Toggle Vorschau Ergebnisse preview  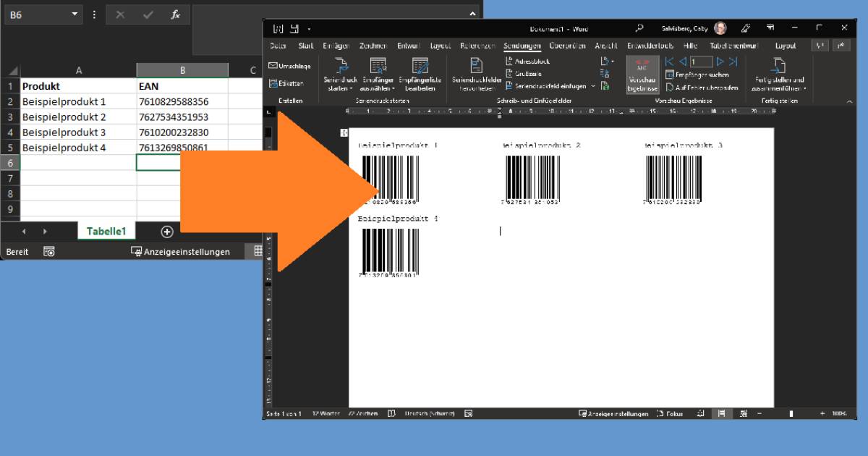tap(642, 75)
